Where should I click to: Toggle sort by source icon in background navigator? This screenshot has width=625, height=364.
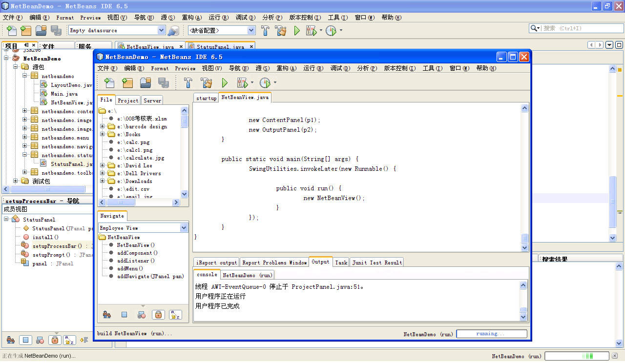click(84, 340)
